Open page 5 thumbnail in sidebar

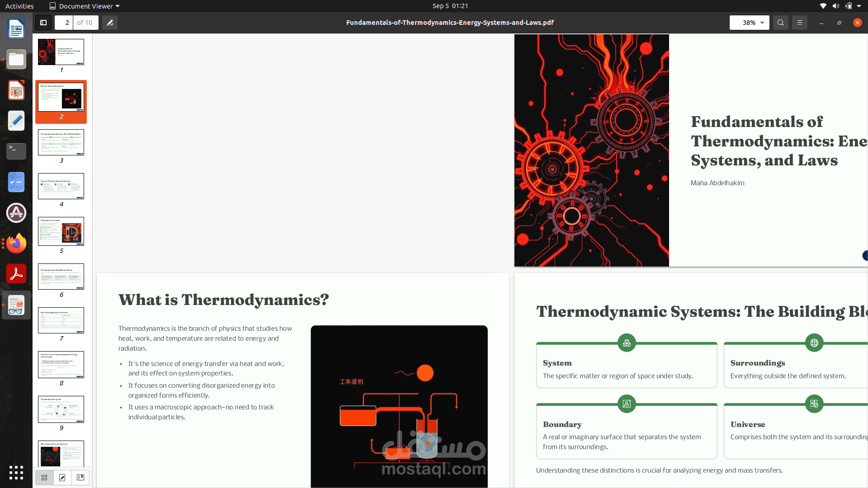[x=61, y=231]
